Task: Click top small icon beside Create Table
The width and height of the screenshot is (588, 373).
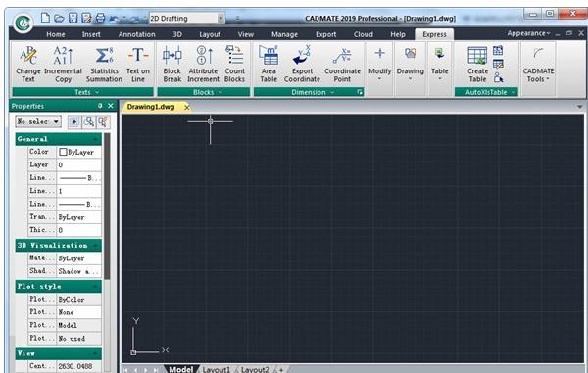Action: [498, 50]
